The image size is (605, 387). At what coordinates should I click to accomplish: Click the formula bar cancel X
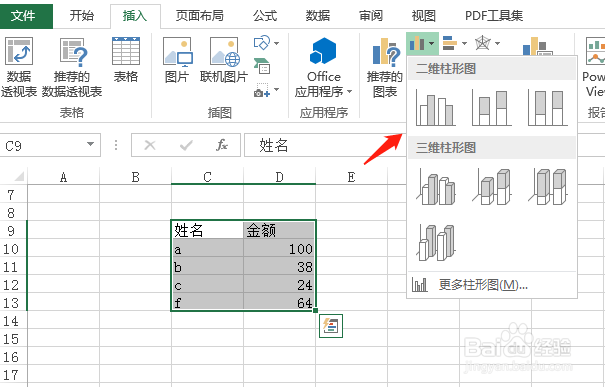pyautogui.click(x=150, y=145)
